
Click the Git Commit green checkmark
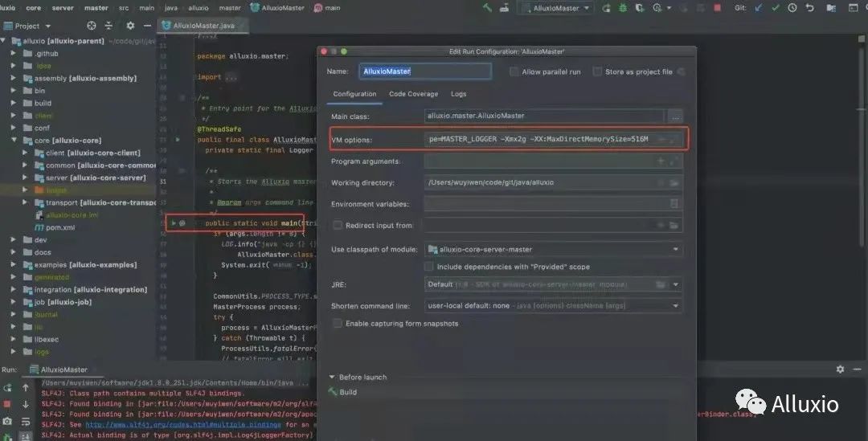click(x=776, y=8)
